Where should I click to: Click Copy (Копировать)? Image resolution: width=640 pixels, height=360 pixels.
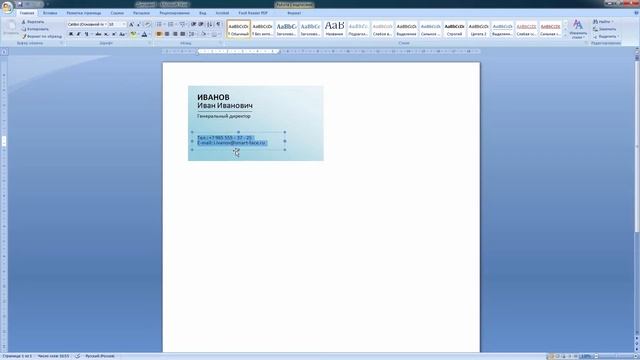tap(35, 29)
